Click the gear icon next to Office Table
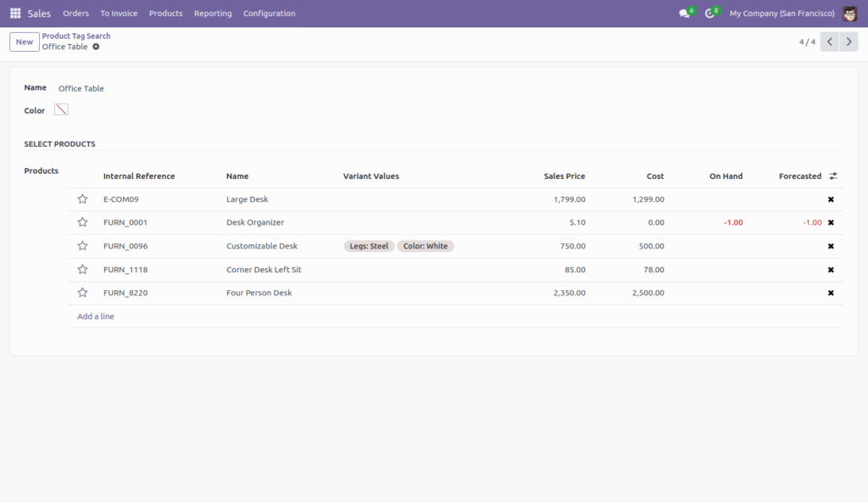This screenshot has height=503, width=868. pos(95,48)
